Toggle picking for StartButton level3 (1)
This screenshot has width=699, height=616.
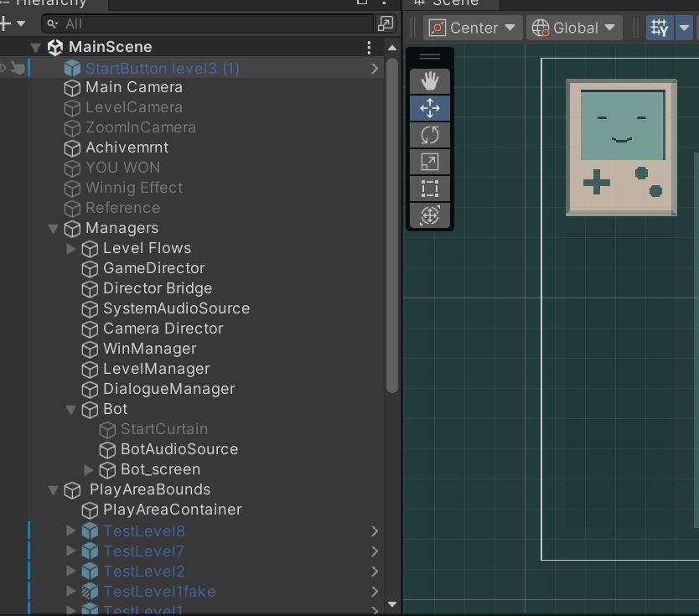(18, 68)
